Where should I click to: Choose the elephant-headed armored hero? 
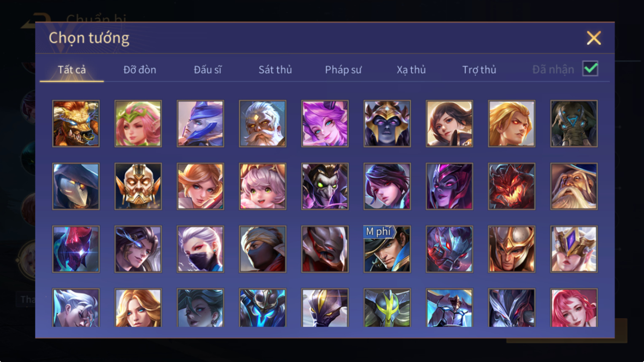pos(574,123)
